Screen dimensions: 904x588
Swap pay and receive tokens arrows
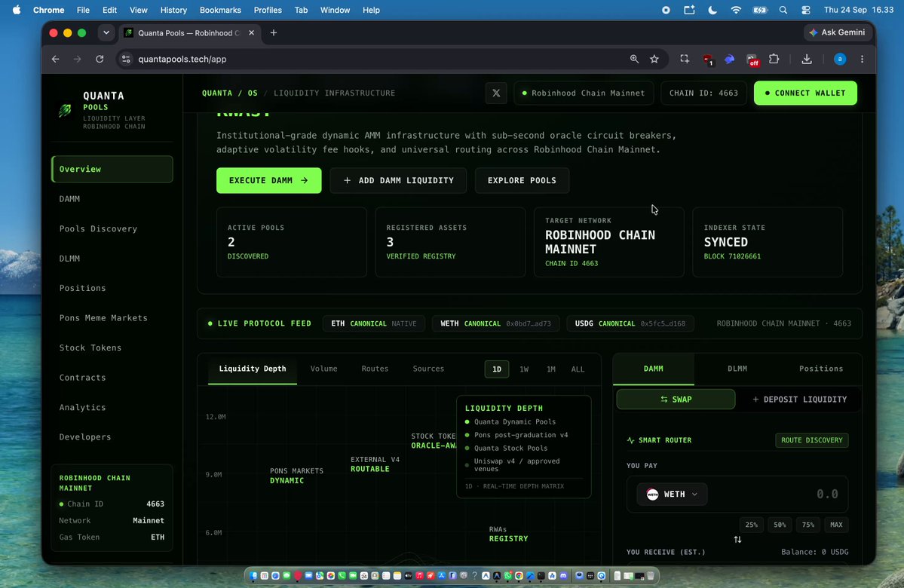coord(737,540)
